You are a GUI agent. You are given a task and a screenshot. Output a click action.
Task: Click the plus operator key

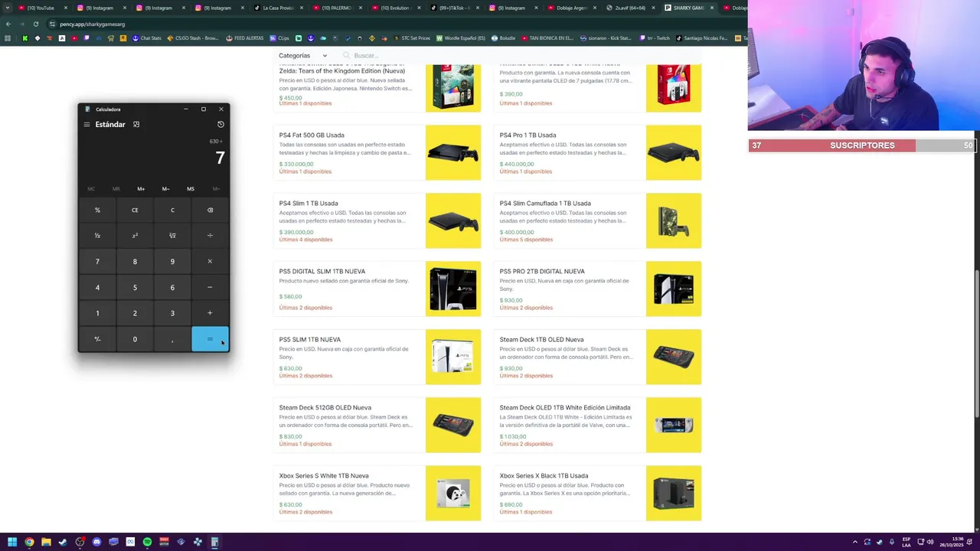pyautogui.click(x=210, y=313)
